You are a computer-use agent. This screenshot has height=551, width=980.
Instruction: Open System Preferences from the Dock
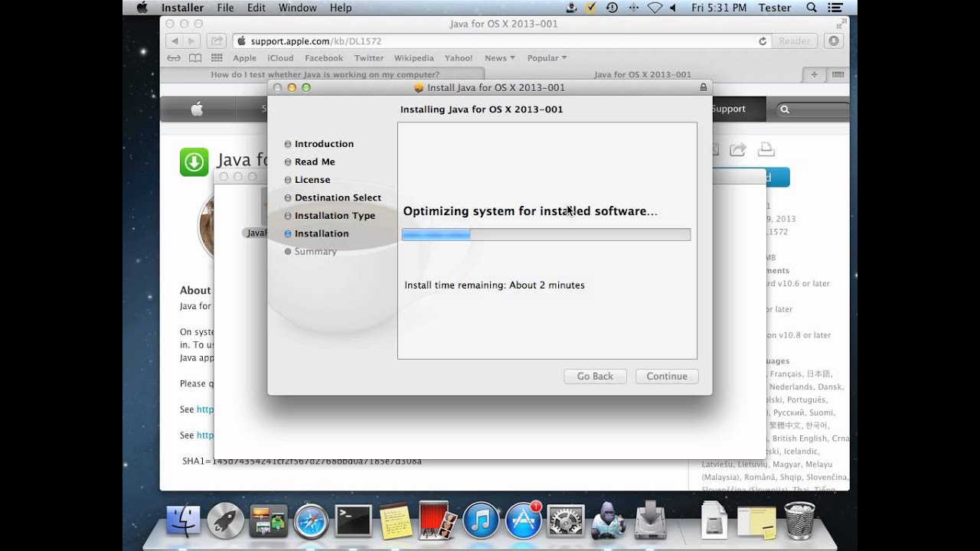[566, 521]
